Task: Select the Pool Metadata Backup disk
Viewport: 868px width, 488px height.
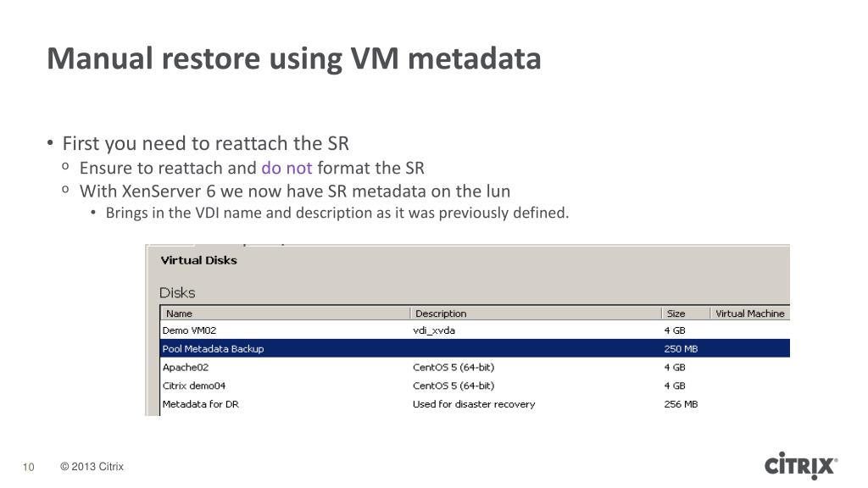Action: coord(213,349)
